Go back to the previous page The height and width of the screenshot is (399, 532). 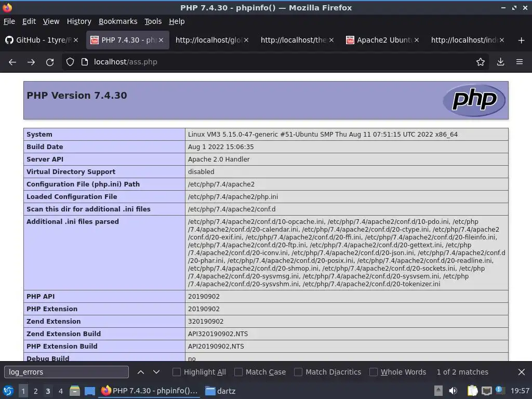coord(12,62)
